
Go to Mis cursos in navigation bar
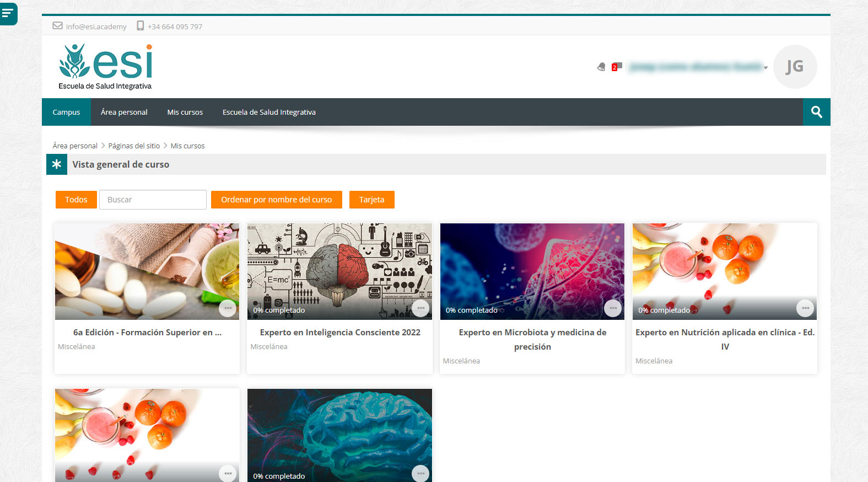[185, 112]
